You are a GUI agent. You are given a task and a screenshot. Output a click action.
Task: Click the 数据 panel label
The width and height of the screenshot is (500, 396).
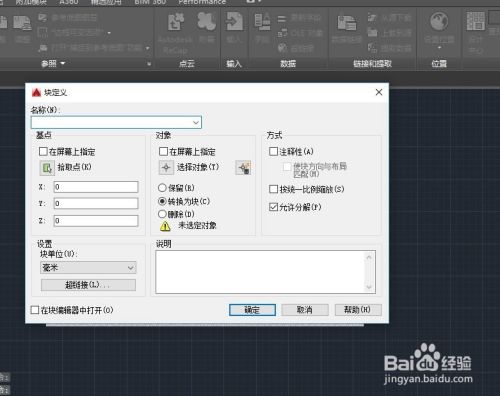[288, 63]
